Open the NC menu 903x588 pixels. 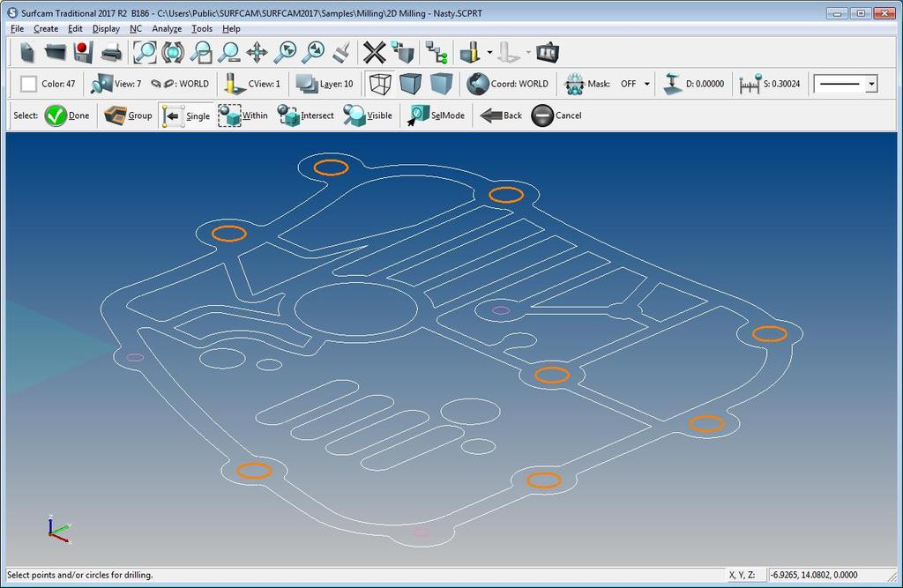(x=135, y=29)
